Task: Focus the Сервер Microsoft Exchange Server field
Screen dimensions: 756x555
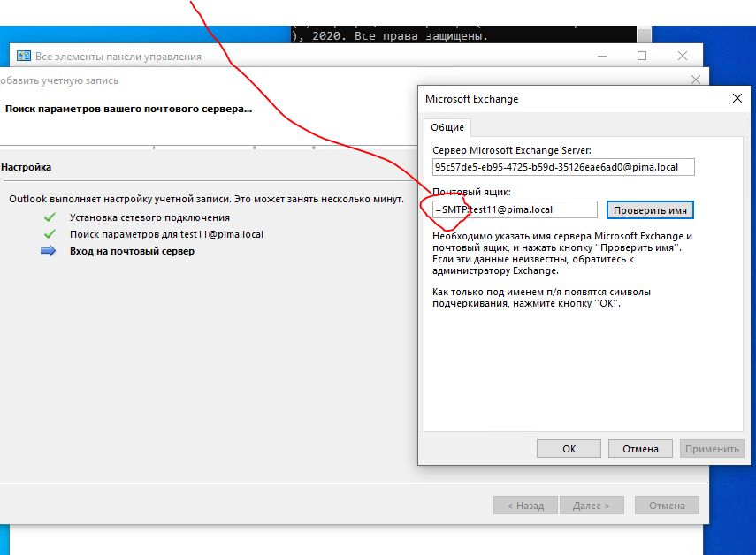Action: 563,167
